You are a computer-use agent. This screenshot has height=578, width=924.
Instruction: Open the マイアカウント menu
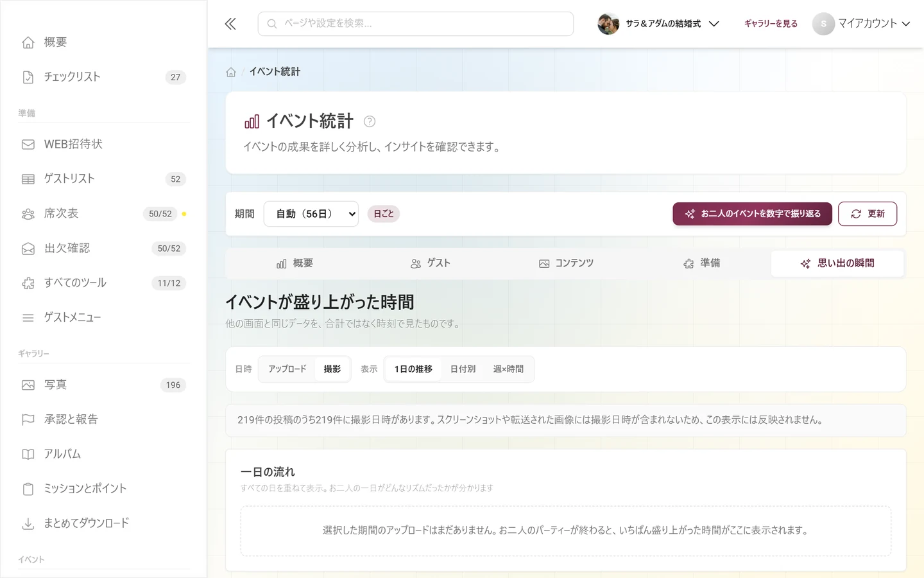(862, 24)
